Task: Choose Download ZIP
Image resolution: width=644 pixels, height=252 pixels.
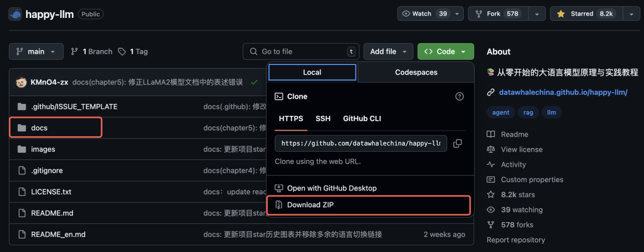Action: 369,205
